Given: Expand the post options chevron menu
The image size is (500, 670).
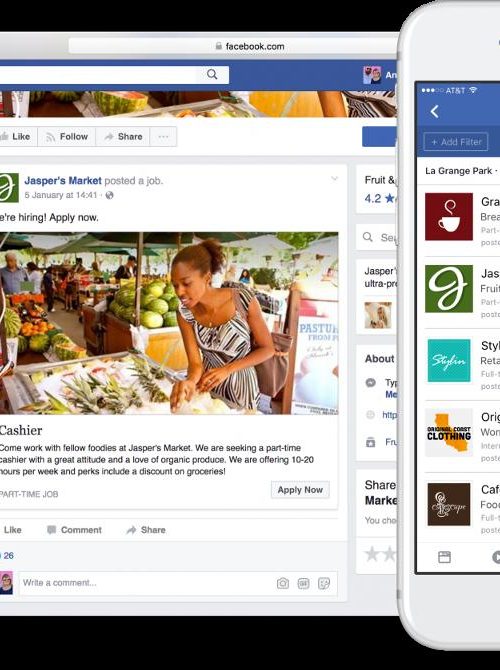Looking at the screenshot, I should coord(335,179).
